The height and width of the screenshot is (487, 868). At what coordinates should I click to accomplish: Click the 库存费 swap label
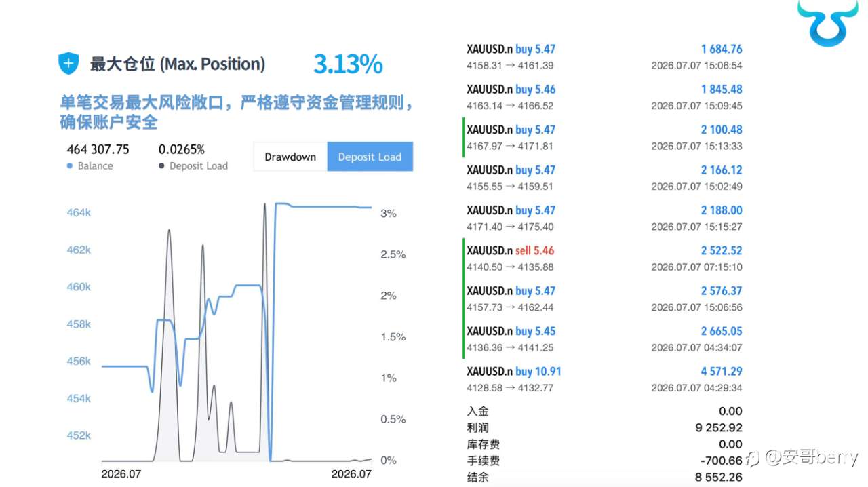484,444
